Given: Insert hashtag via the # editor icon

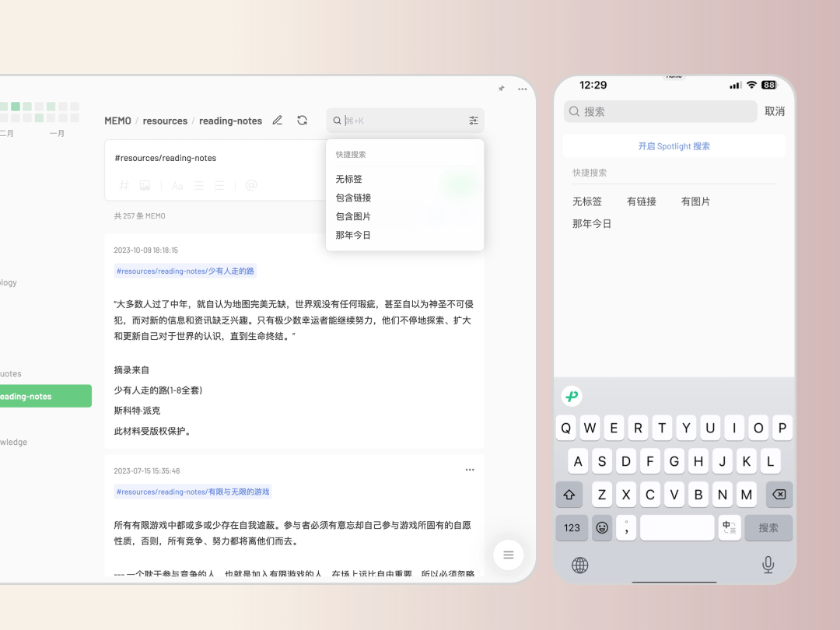Looking at the screenshot, I should 124,185.
